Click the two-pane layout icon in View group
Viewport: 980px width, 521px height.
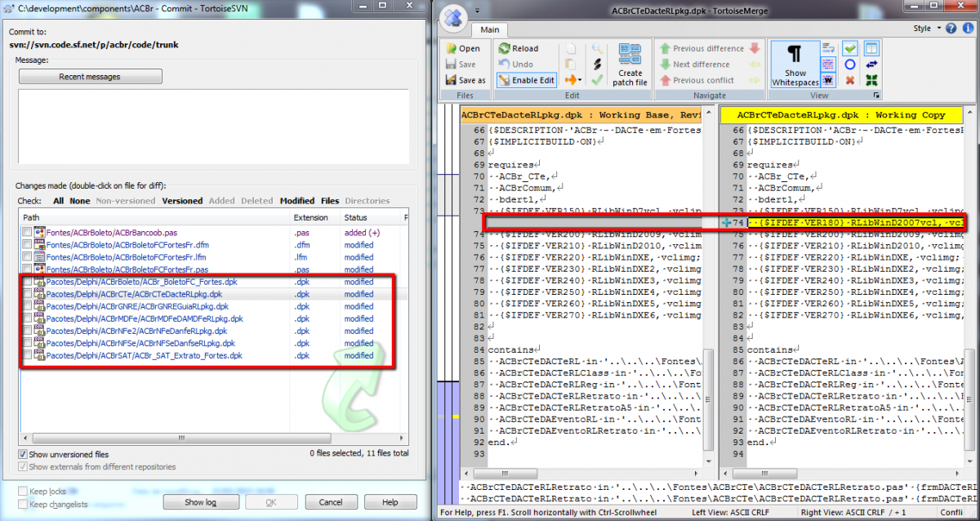coord(871,48)
